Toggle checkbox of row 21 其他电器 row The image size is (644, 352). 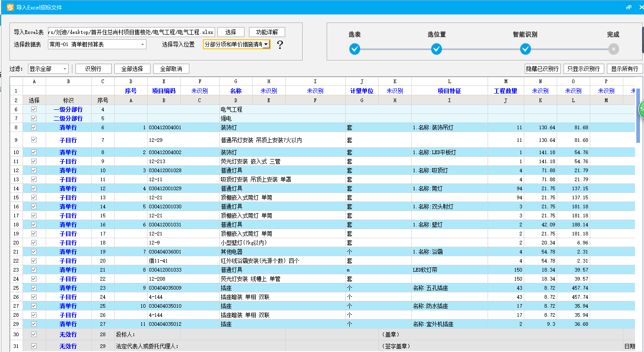[34, 252]
